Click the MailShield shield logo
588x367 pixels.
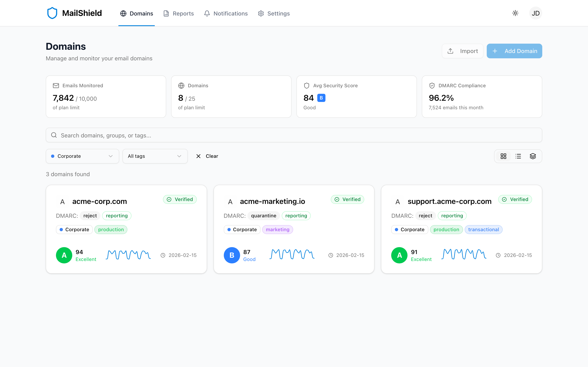pyautogui.click(x=52, y=13)
